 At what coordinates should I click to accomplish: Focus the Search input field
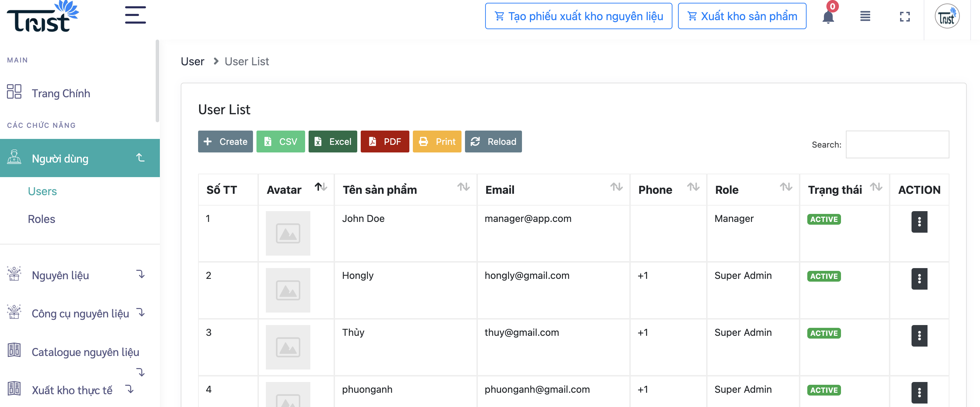(897, 144)
